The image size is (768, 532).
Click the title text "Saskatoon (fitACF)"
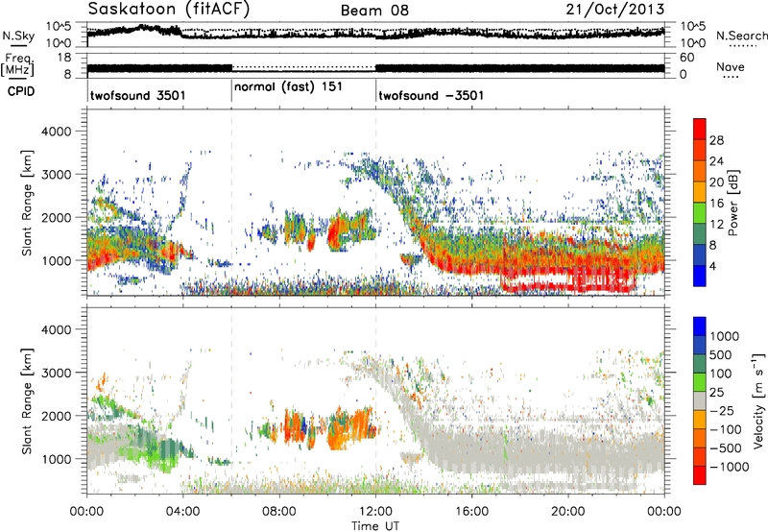[168, 9]
